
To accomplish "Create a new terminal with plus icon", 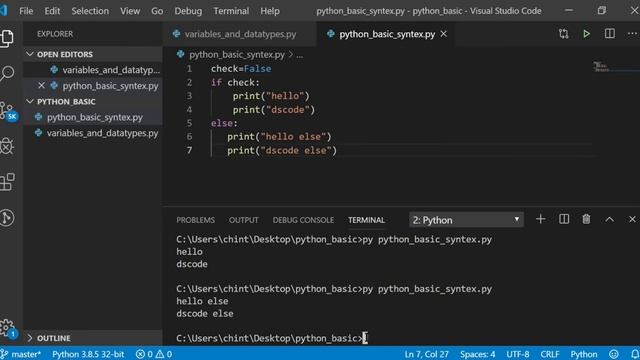I will [540, 219].
